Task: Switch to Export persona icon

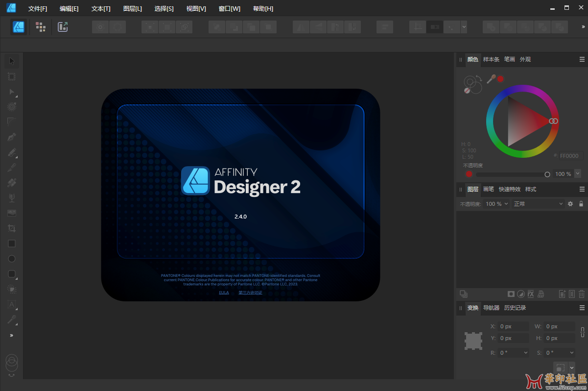Action: [63, 27]
